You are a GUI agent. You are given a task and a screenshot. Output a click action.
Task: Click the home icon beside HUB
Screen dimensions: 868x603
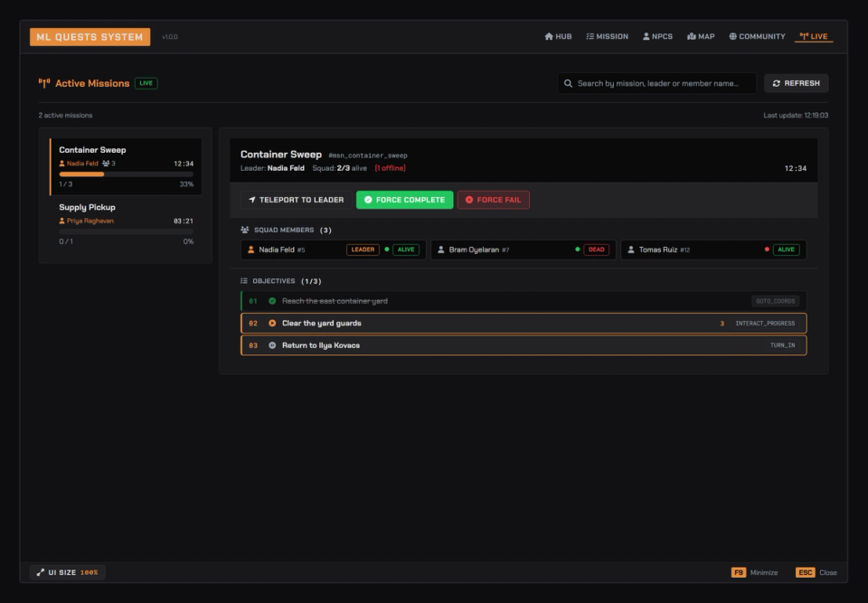[x=549, y=36]
